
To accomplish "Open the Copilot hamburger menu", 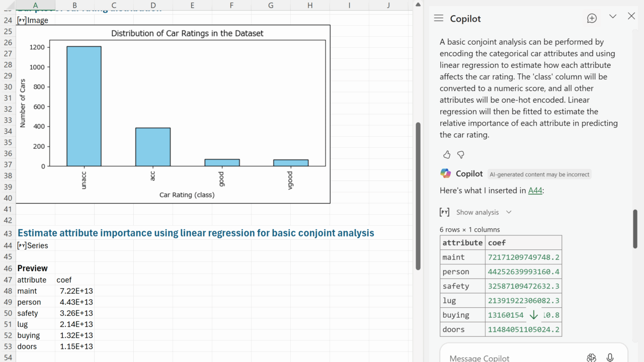I will click(x=439, y=18).
